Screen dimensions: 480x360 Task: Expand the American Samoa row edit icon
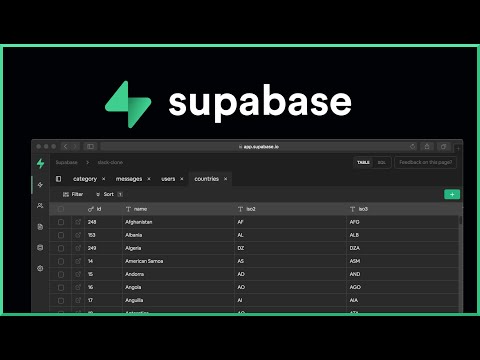[x=78, y=261]
